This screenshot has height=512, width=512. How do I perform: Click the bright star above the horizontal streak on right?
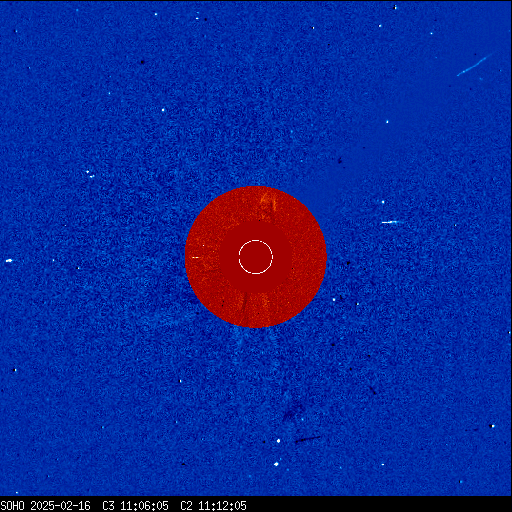[x=383, y=202]
